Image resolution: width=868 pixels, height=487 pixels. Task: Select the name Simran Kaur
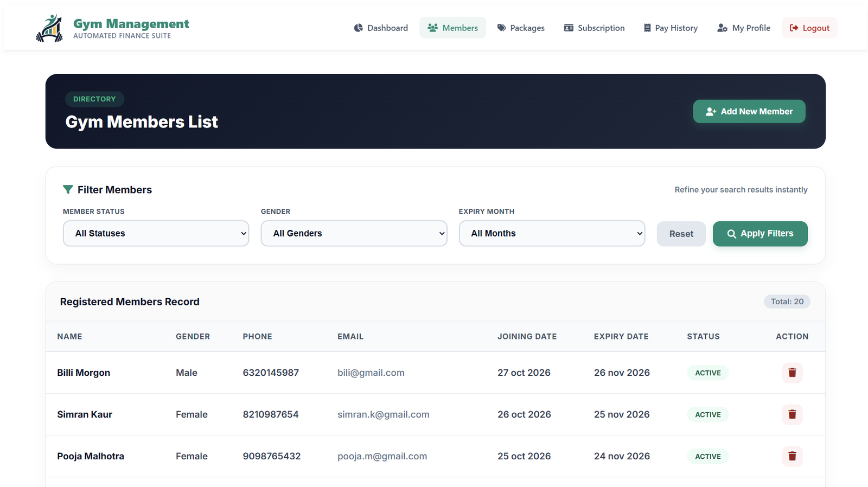(85, 414)
